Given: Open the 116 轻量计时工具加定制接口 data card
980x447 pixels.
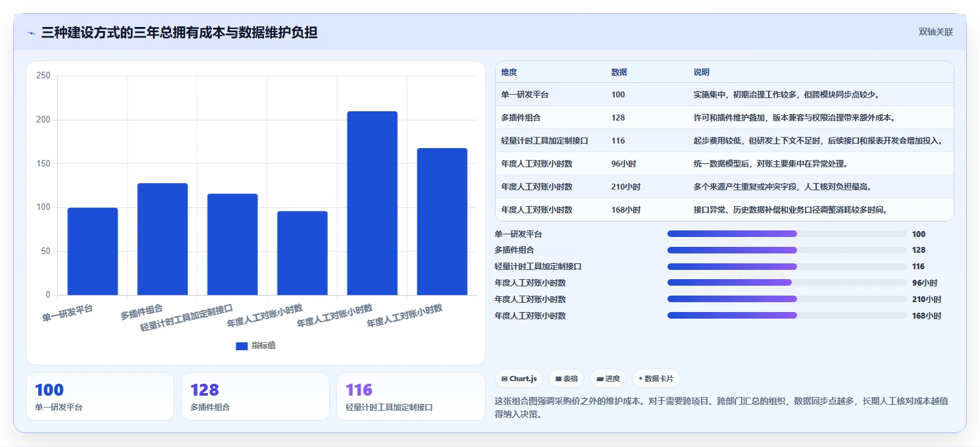Looking at the screenshot, I should click(411, 396).
